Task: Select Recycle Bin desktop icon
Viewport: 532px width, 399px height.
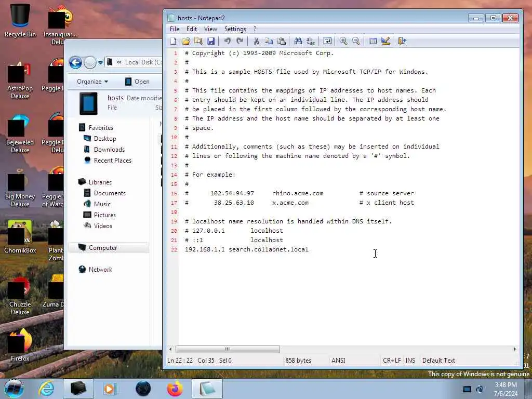Action: [x=20, y=20]
